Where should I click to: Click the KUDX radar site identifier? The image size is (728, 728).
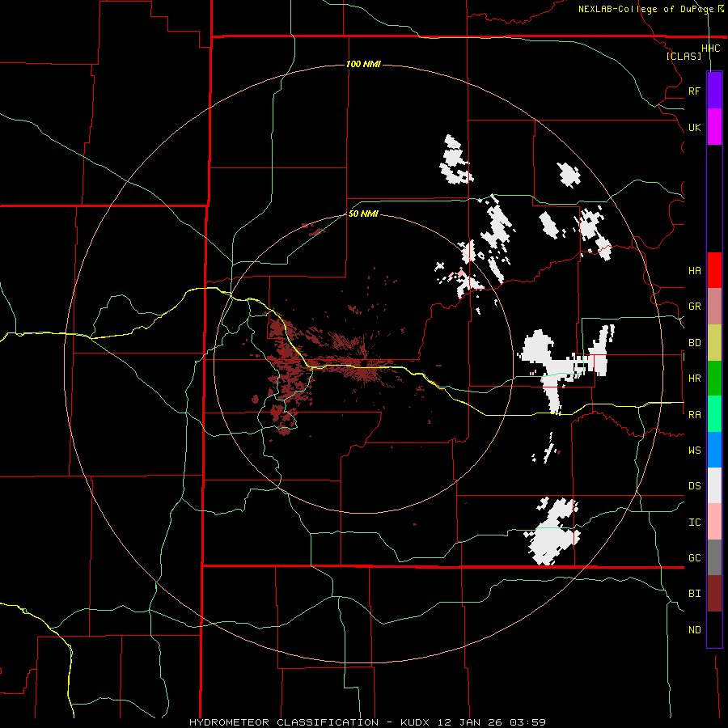coord(416,722)
